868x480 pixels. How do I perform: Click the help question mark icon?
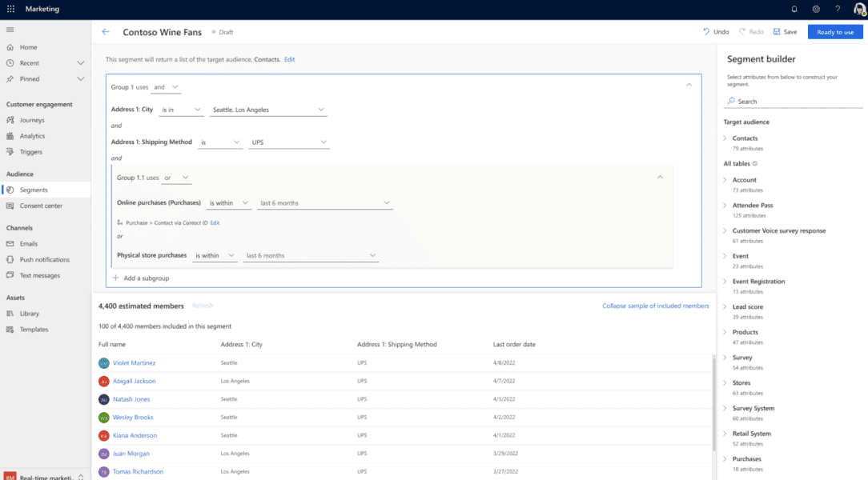coord(838,10)
